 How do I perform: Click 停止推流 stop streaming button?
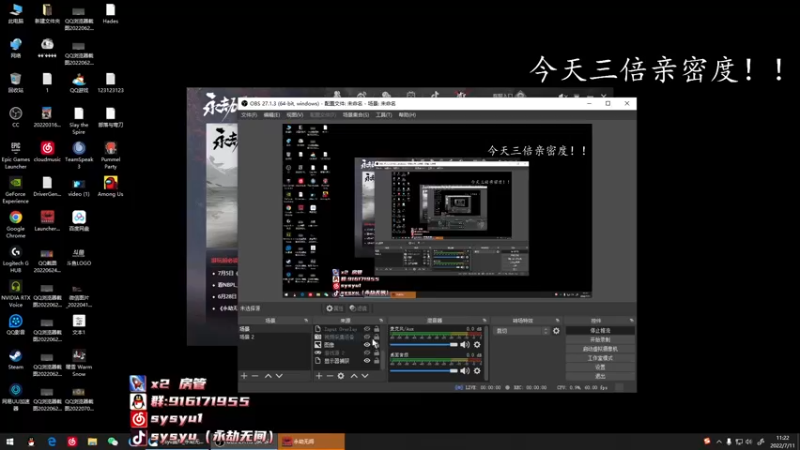[x=600, y=331]
